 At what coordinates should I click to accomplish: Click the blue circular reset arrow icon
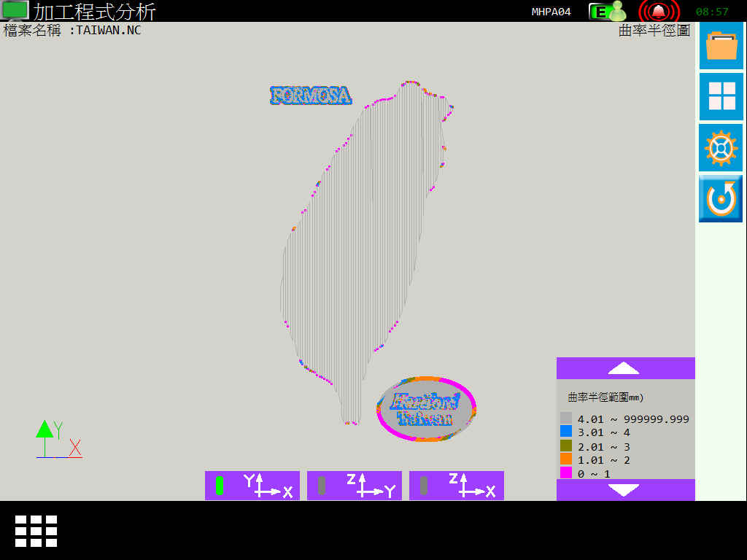(x=721, y=198)
